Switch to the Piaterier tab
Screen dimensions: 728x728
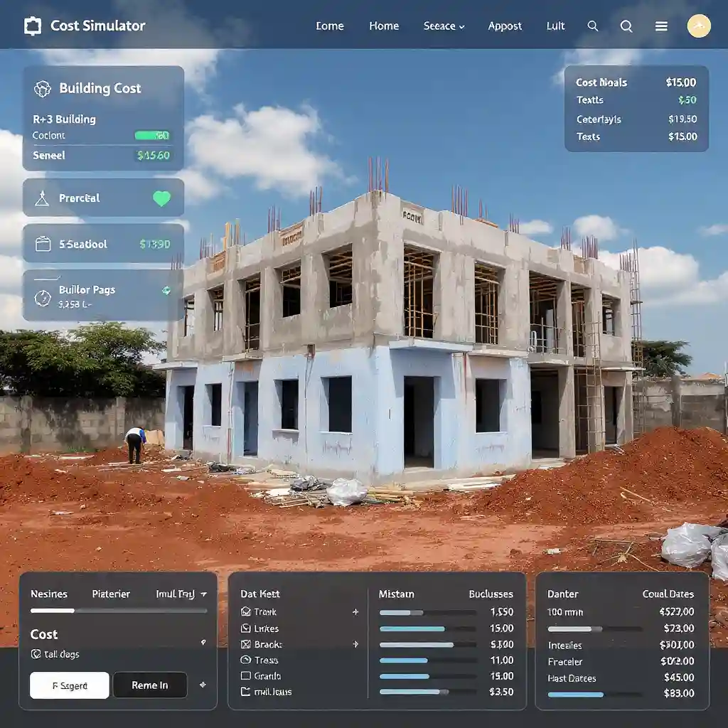point(111,594)
